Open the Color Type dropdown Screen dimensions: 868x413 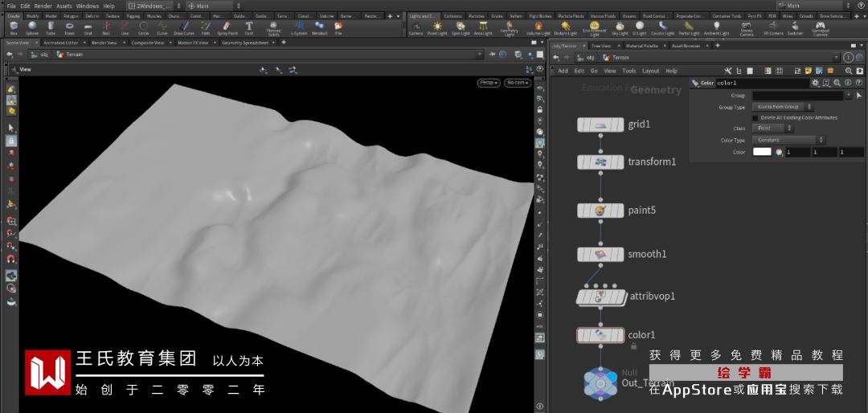pyautogui.click(x=788, y=140)
